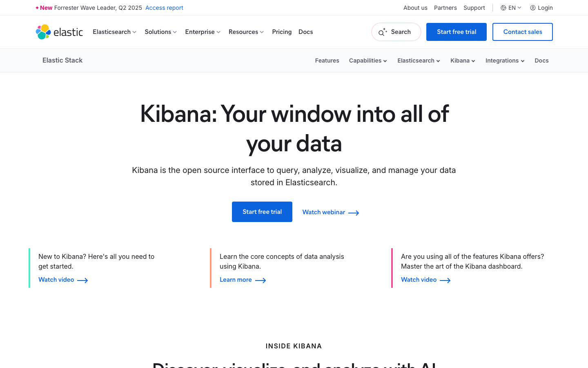The image size is (588, 368).
Task: Click header Start free trial button
Action: [457, 32]
